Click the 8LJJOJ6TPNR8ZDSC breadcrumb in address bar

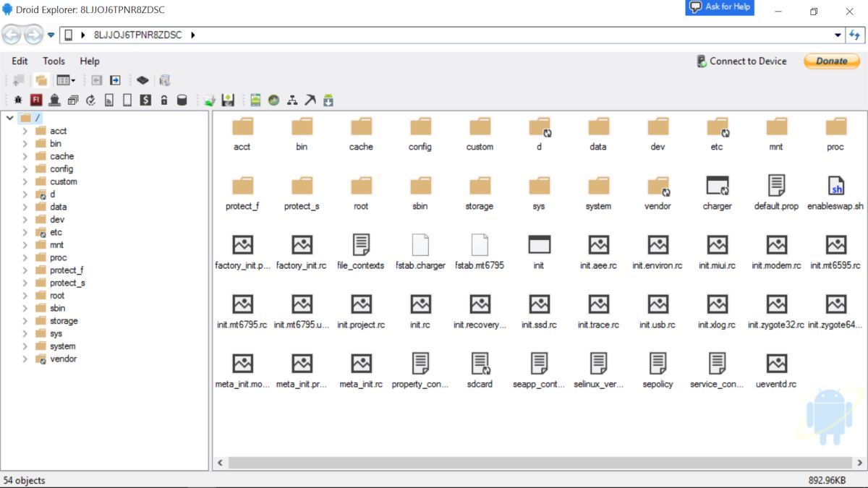pyautogui.click(x=138, y=35)
